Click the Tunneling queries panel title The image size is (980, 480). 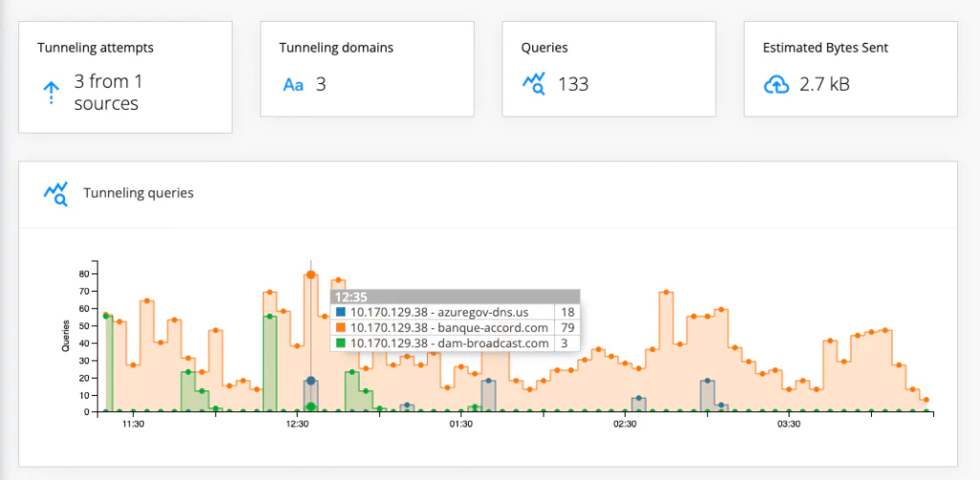[x=139, y=193]
